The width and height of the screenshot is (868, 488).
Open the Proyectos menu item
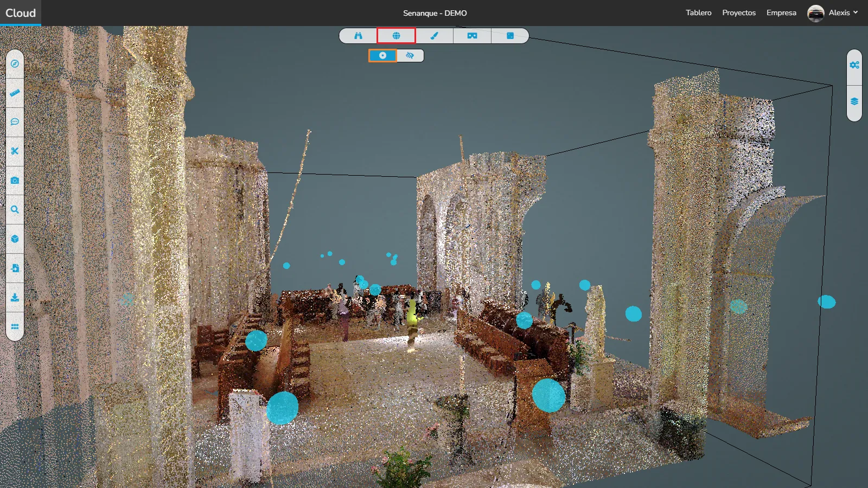(739, 12)
